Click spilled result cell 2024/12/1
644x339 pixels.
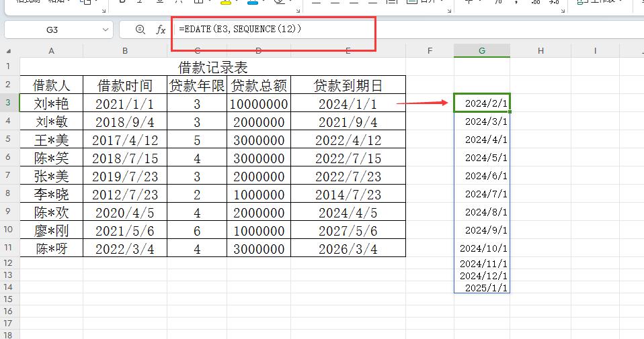point(482,275)
